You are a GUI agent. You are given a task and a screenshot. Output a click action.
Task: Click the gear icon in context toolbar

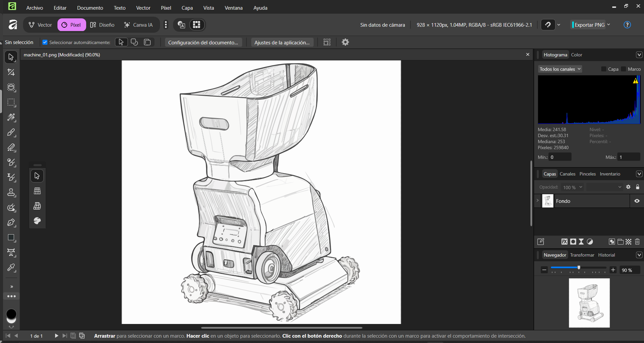(x=345, y=42)
